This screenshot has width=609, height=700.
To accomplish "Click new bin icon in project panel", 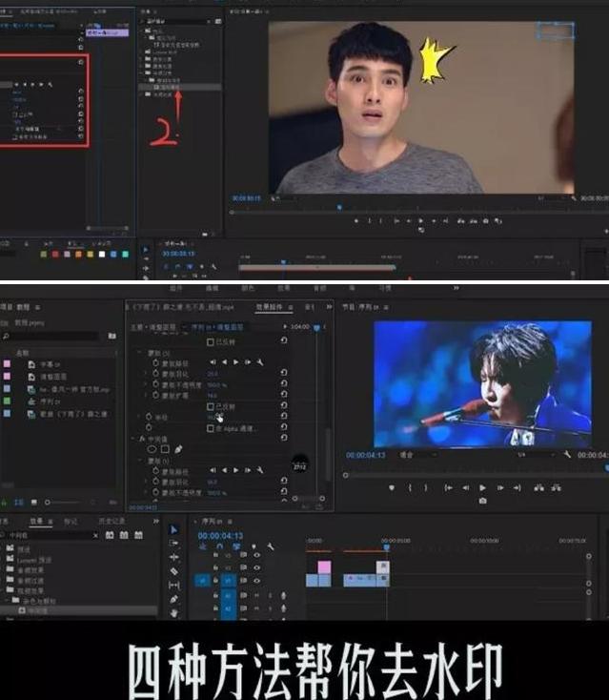I will pyautogui.click(x=112, y=336).
